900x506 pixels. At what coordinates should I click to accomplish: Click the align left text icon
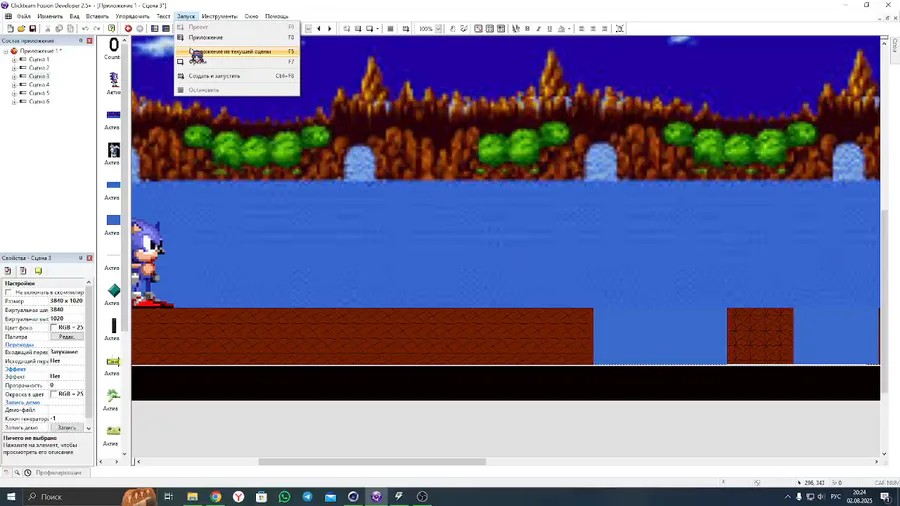tap(581, 29)
